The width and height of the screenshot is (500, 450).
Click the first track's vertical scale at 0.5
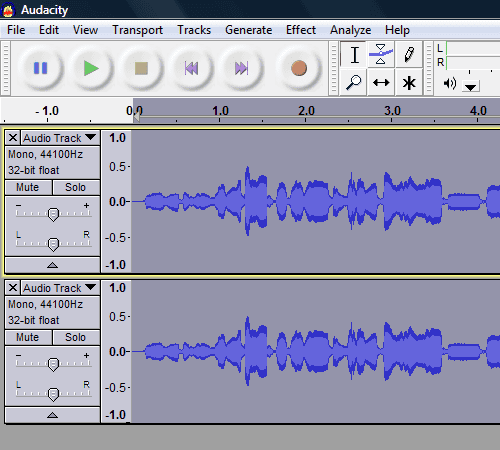pos(118,166)
